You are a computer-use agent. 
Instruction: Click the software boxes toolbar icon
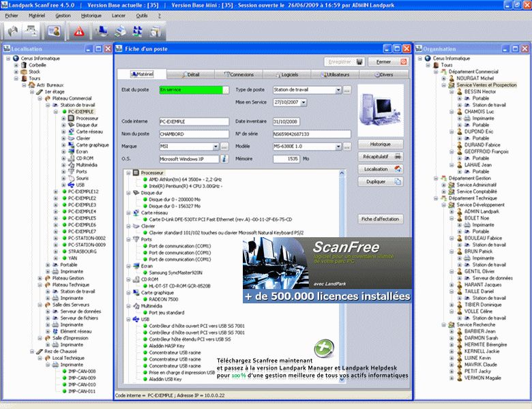[x=155, y=31]
